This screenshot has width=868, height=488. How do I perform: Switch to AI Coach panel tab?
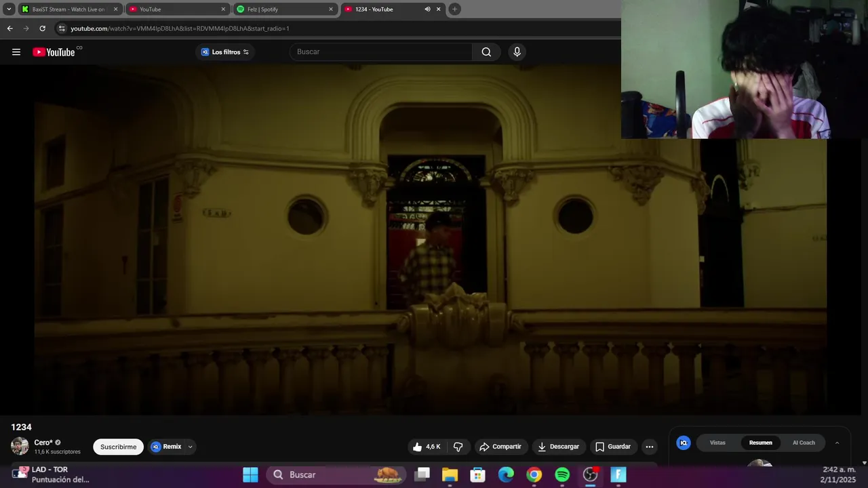pos(804,443)
